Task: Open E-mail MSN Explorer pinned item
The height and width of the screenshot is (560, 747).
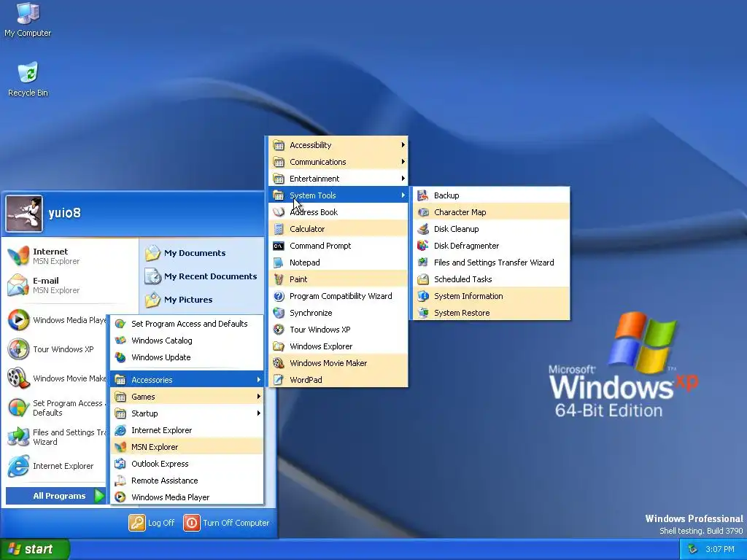Action: pos(71,285)
